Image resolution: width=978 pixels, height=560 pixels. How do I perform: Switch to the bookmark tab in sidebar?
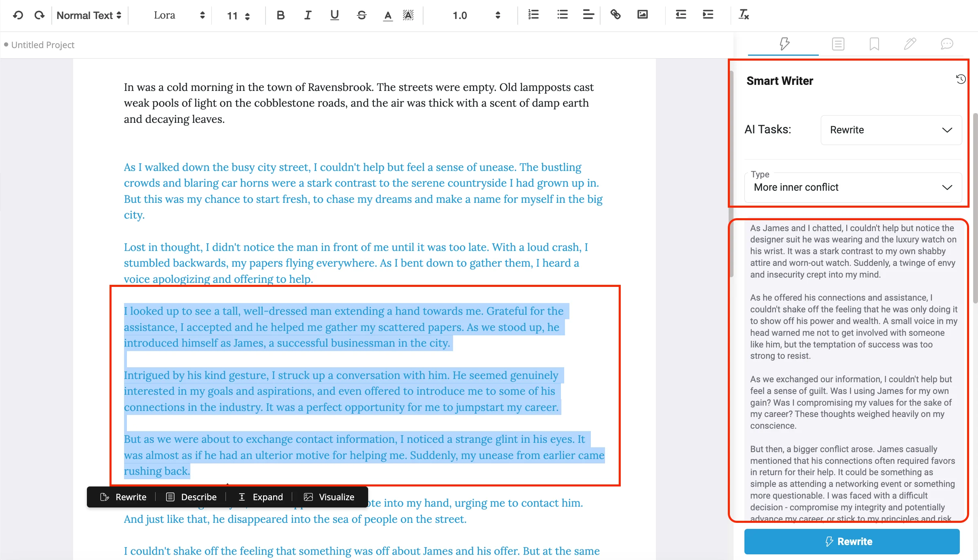click(x=874, y=44)
